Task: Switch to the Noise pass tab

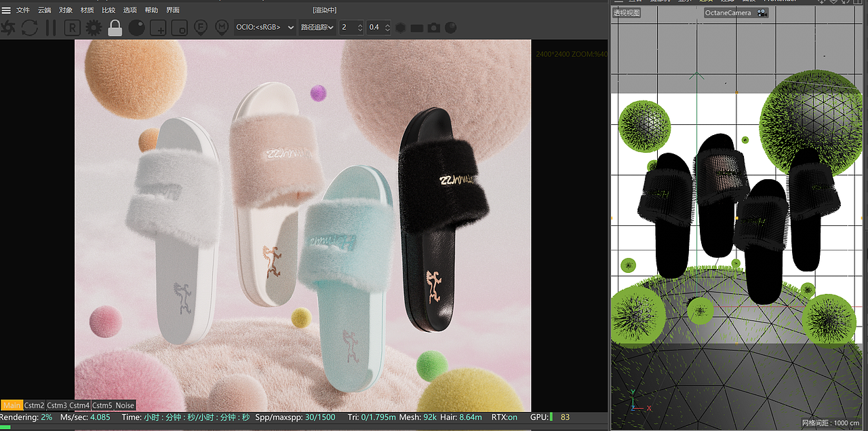Action: (x=125, y=405)
